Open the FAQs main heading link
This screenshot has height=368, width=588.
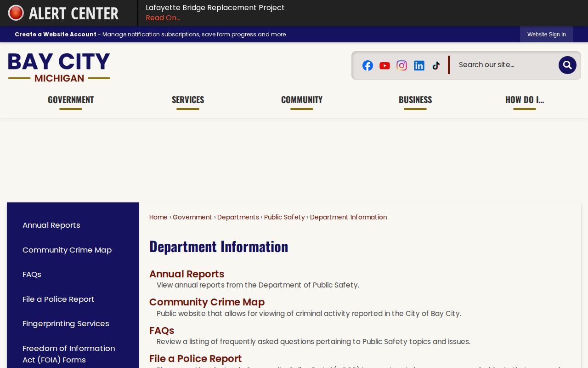coord(162,331)
